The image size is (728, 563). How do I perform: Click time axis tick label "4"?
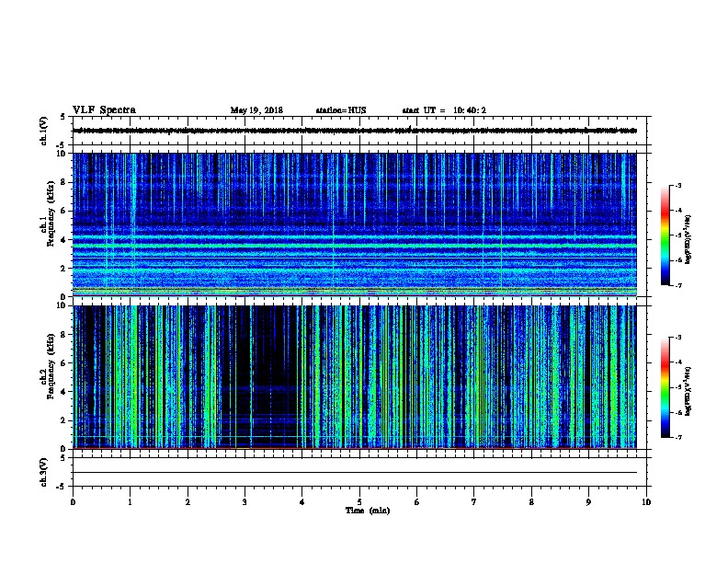coord(302,502)
